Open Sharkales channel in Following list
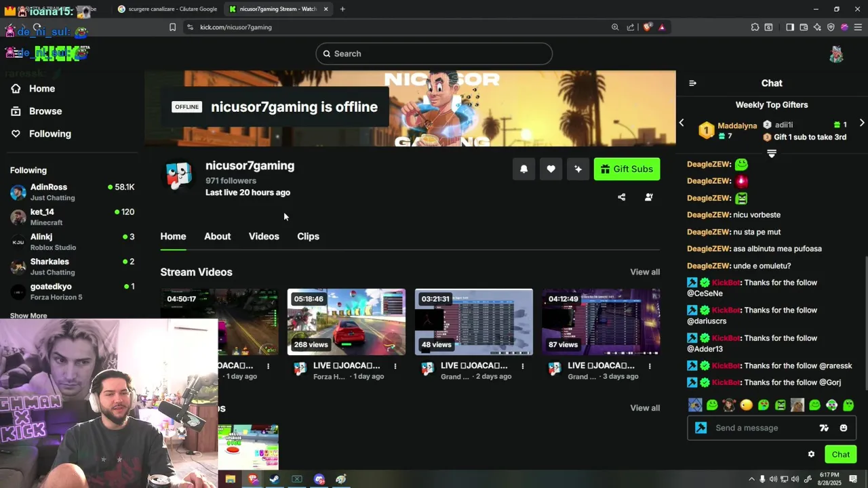 pyautogui.click(x=72, y=267)
